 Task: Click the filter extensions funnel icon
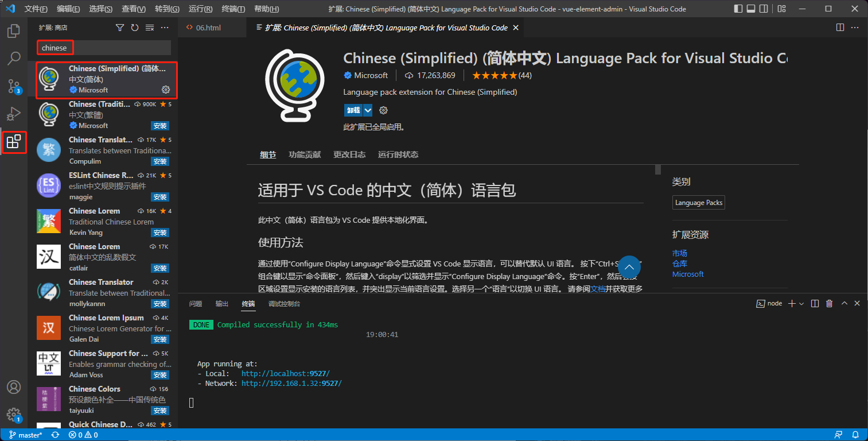(120, 28)
